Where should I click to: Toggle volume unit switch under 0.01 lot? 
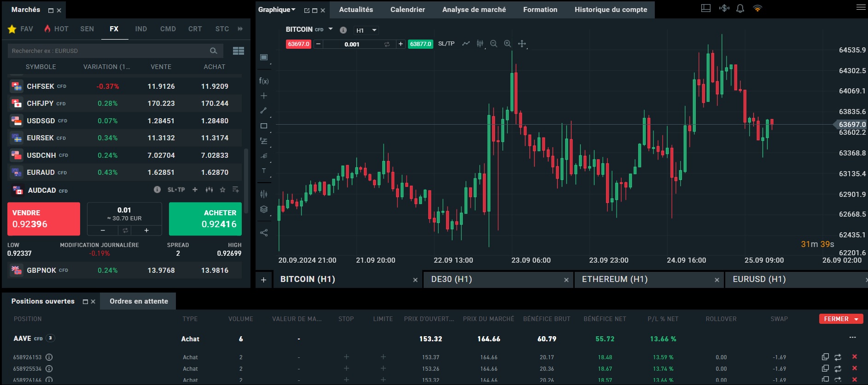tap(125, 230)
